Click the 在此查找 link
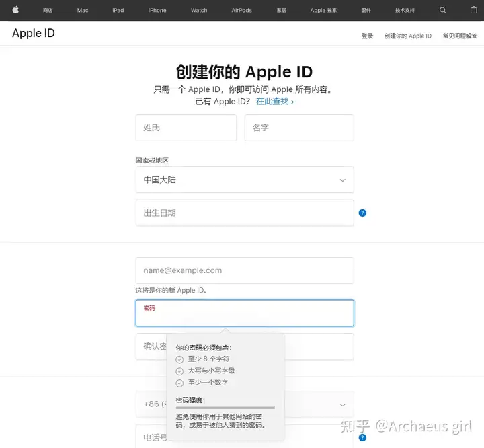Viewport: 484px width, 448px height. pyautogui.click(x=275, y=101)
